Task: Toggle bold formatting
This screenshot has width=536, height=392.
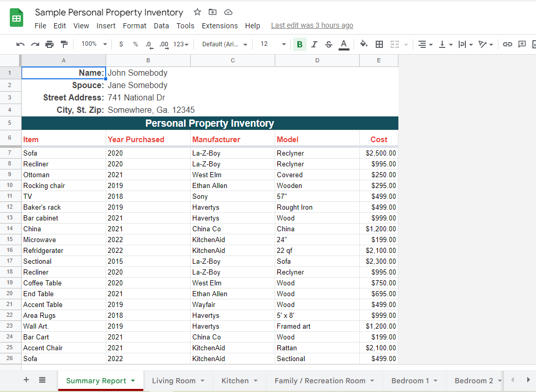Action: pos(299,44)
